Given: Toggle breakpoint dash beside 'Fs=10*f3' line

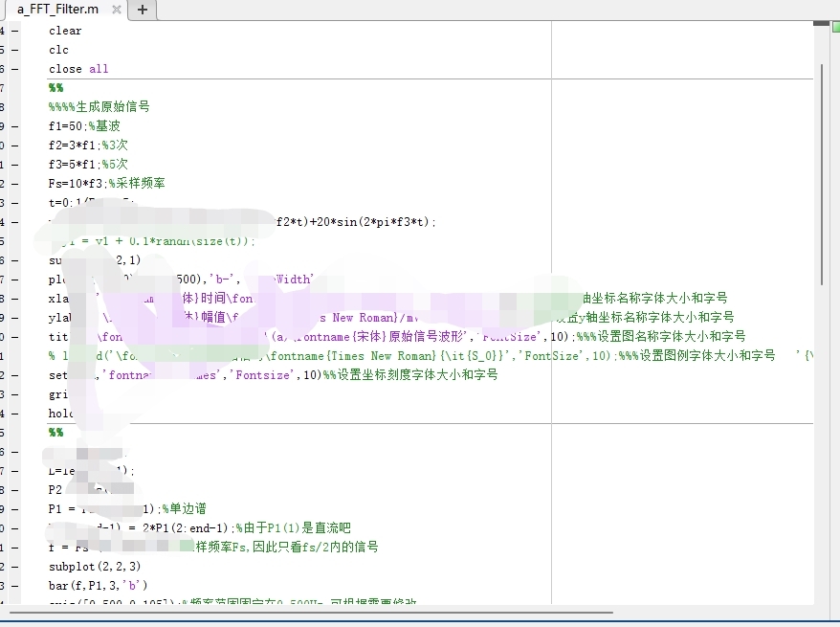Looking at the screenshot, I should (14, 184).
